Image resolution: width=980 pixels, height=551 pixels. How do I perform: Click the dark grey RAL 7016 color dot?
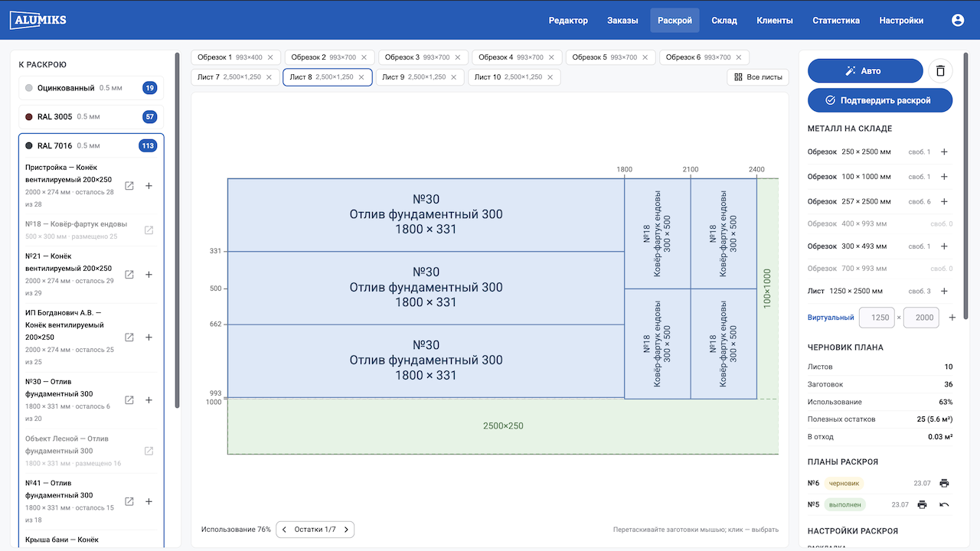click(29, 145)
